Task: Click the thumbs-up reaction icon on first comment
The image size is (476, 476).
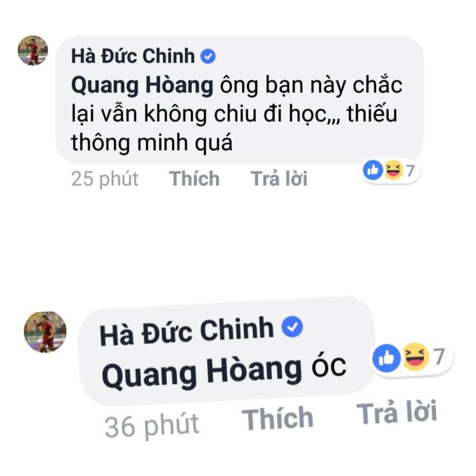Action: 373,170
